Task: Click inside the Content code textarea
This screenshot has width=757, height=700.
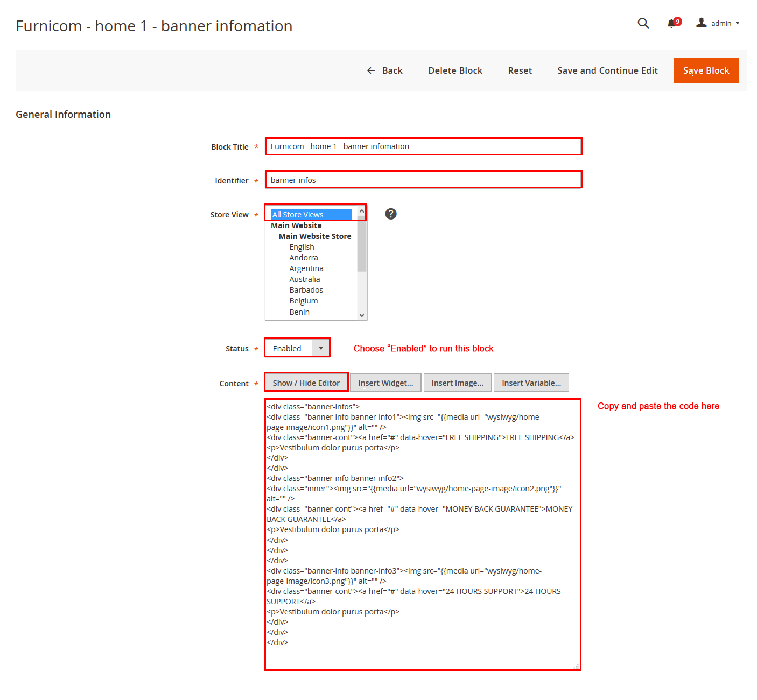Action: click(423, 535)
